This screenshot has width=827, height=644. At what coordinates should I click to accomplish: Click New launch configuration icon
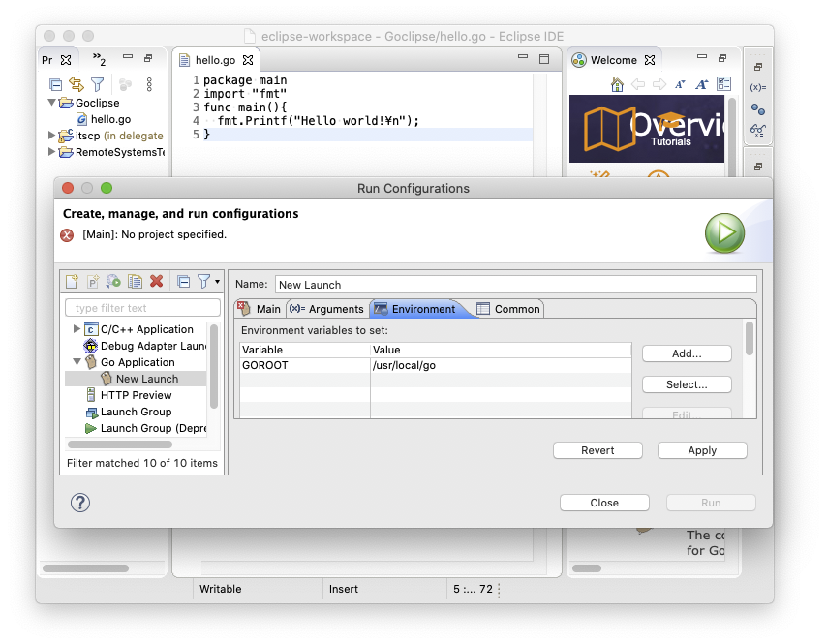(x=72, y=282)
